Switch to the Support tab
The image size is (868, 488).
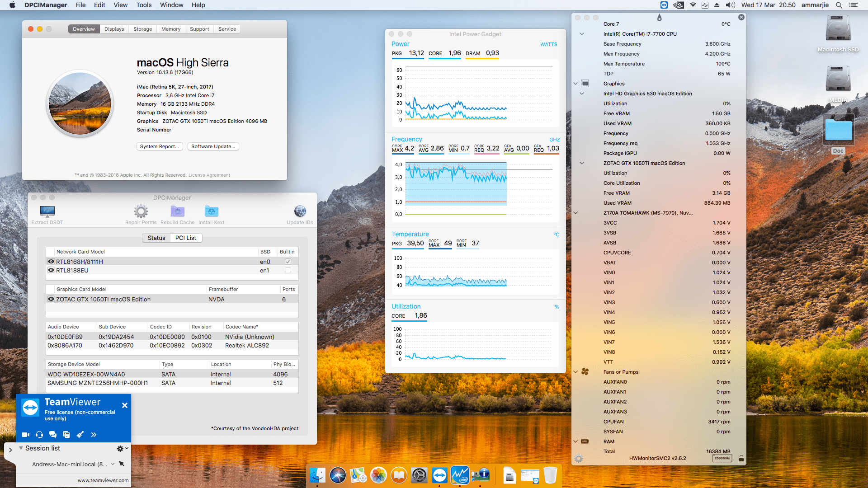(x=199, y=29)
